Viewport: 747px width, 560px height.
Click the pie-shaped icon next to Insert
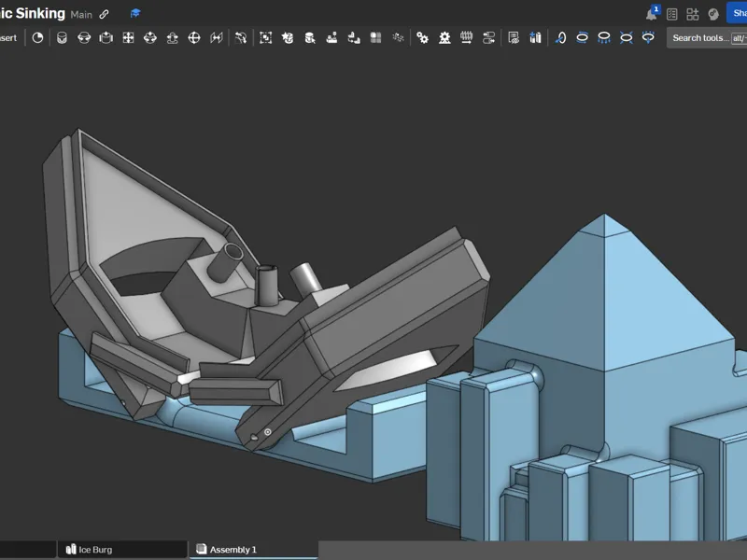(37, 37)
